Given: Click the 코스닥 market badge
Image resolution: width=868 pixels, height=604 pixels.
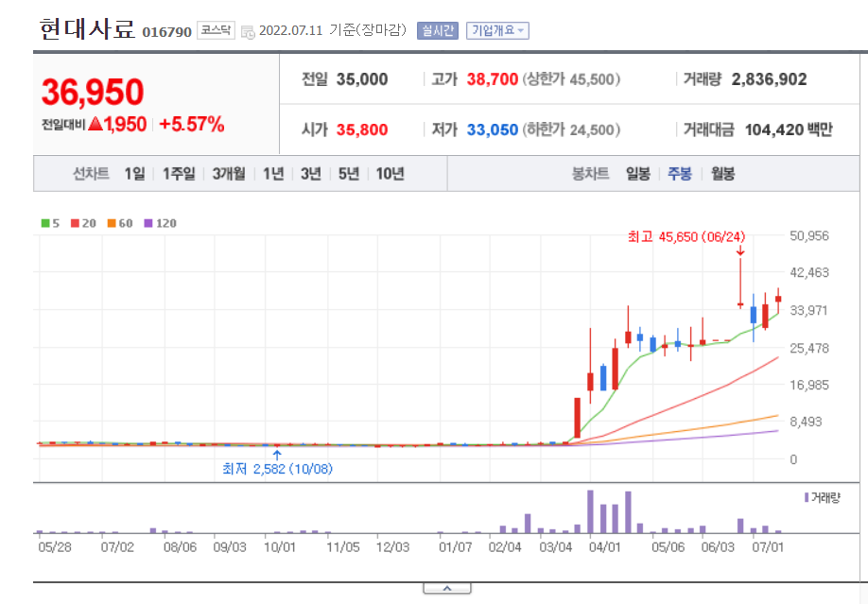Looking at the screenshot, I should click(x=216, y=30).
